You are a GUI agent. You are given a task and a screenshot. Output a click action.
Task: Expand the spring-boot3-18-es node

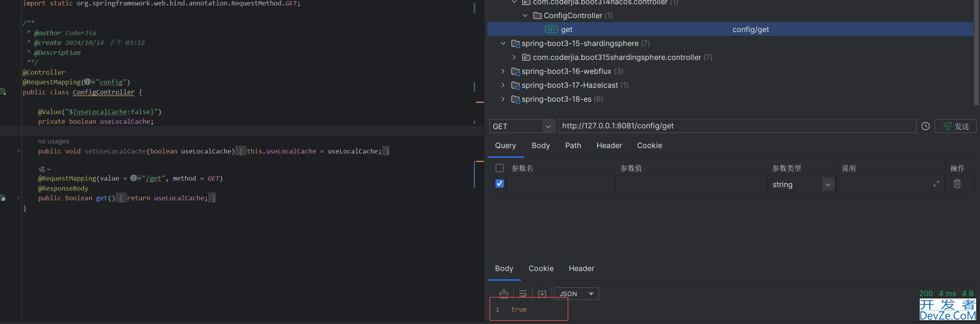pyautogui.click(x=503, y=99)
